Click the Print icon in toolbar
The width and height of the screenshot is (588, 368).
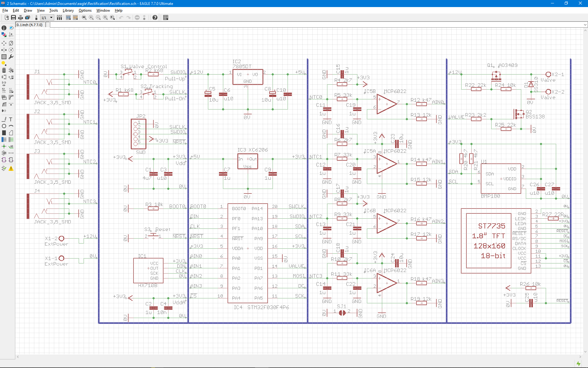pyautogui.click(x=21, y=17)
